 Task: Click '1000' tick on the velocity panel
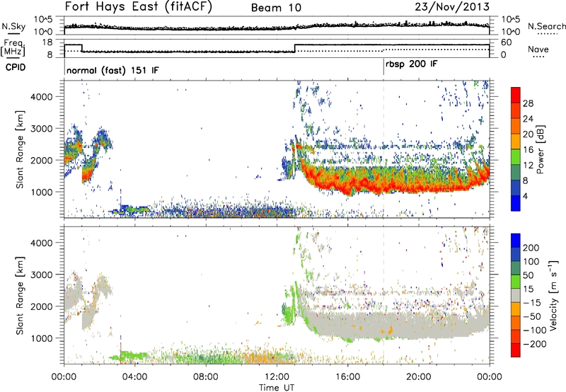(x=42, y=338)
